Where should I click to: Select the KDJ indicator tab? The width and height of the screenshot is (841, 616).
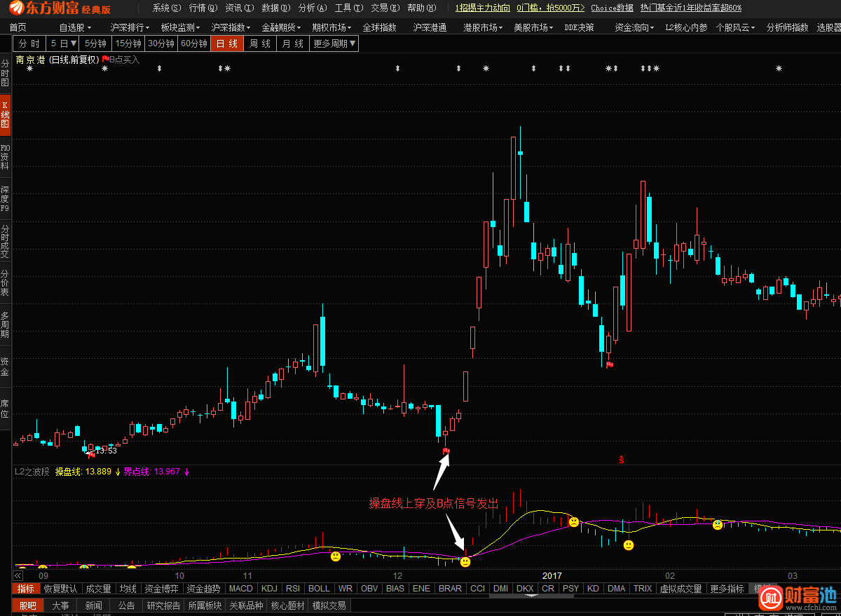[269, 589]
